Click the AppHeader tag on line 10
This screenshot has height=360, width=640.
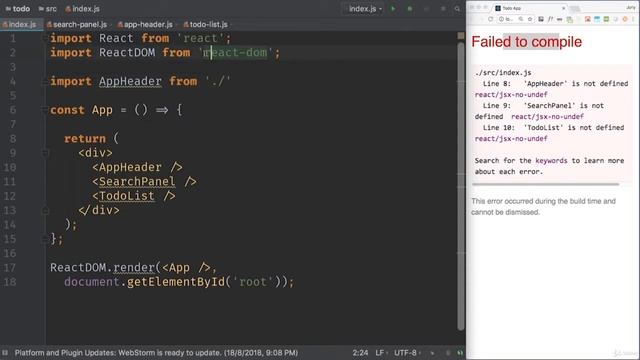pos(130,167)
